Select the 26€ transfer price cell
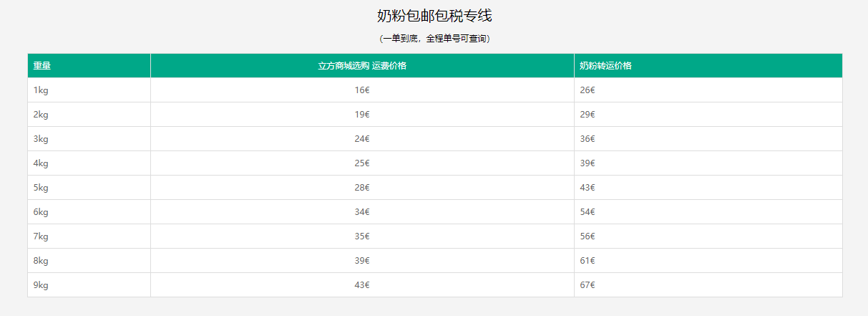 pos(708,90)
